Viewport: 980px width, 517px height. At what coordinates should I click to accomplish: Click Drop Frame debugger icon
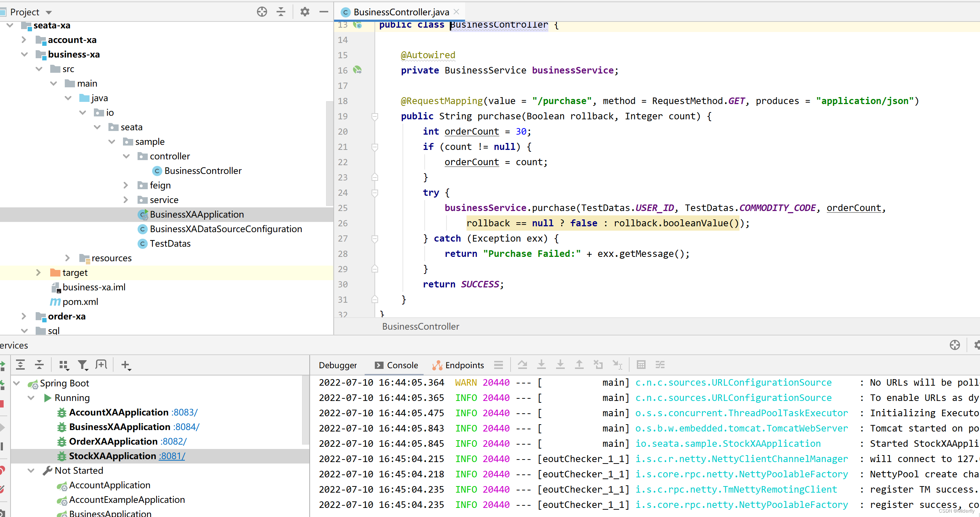tap(598, 365)
